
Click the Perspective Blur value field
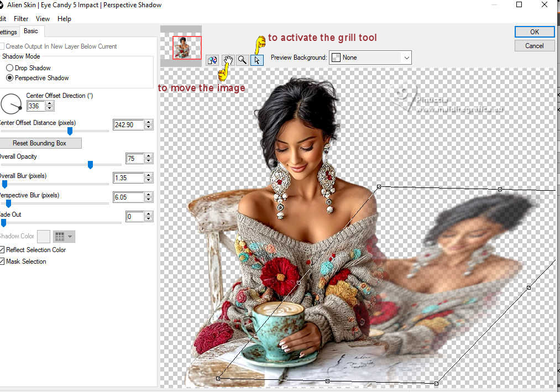coord(129,197)
